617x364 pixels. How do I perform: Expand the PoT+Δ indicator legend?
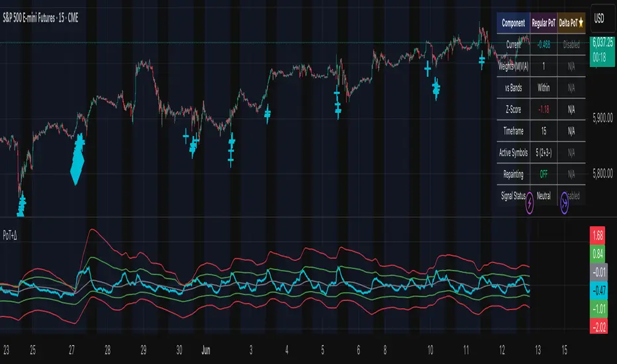pos(10,236)
